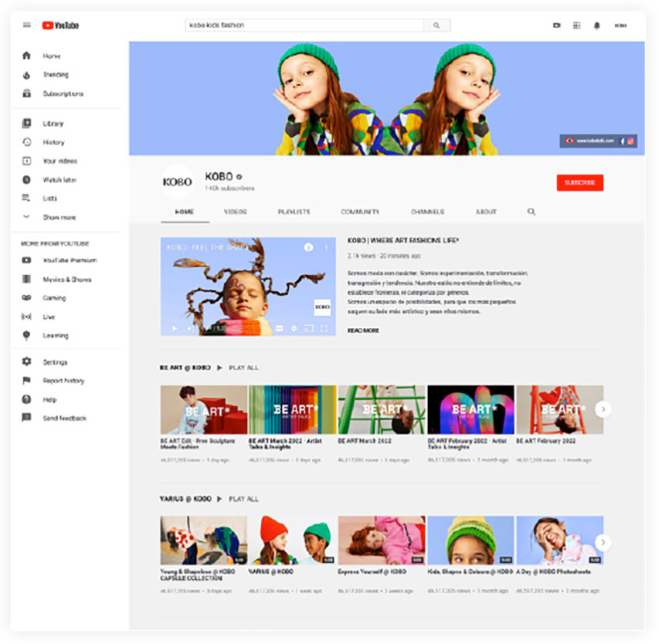Open featured video three-dot menu
The height and width of the screenshot is (644, 659).
(326, 248)
